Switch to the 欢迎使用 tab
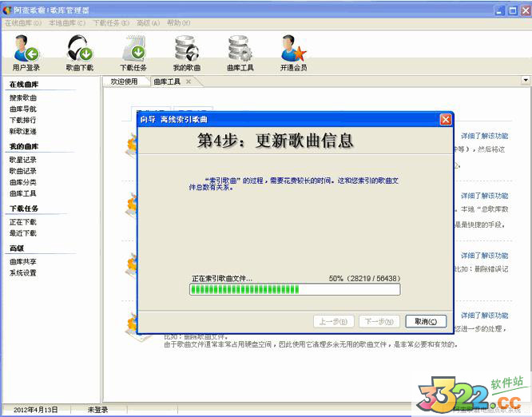The image size is (532, 417). pyautogui.click(x=124, y=81)
